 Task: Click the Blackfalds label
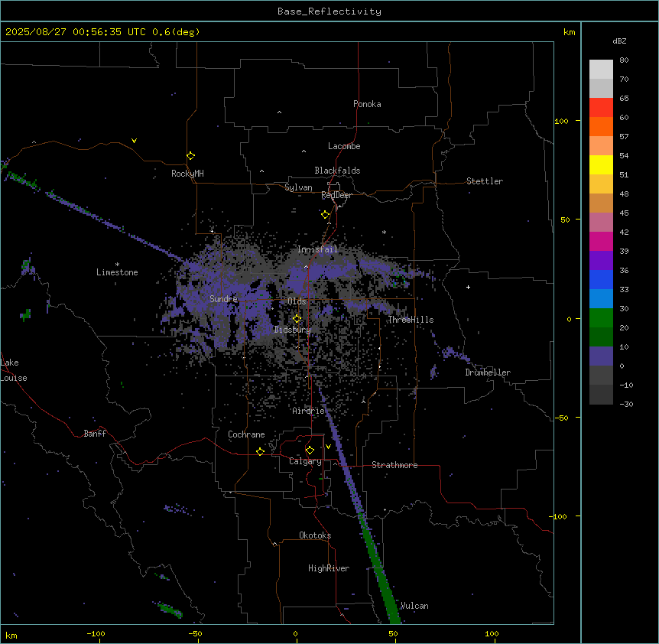point(337,171)
